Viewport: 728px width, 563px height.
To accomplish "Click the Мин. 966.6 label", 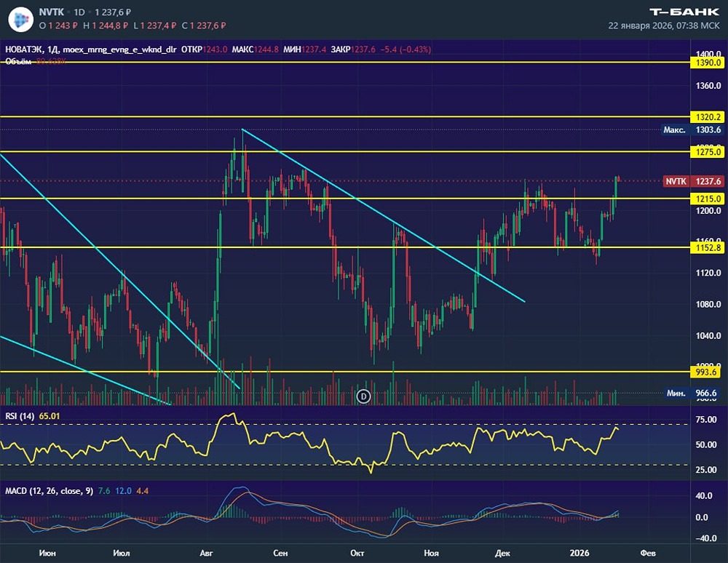I will click(x=693, y=394).
